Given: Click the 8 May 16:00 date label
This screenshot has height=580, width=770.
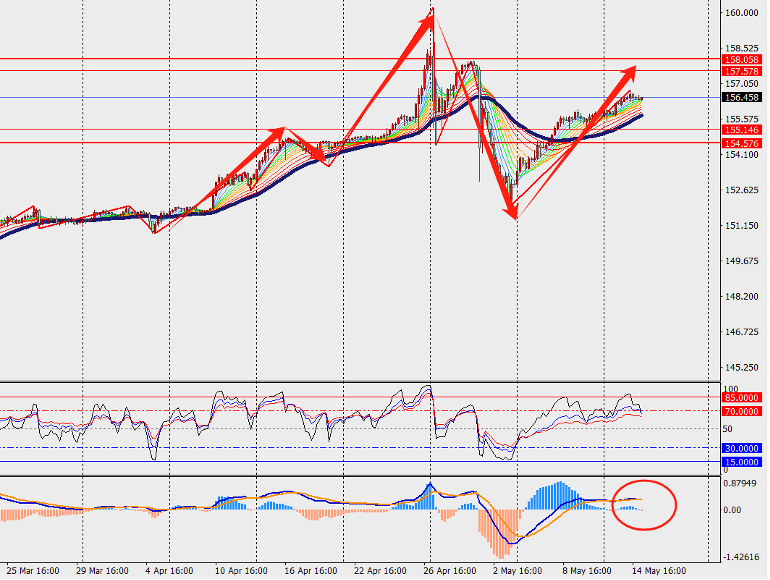Looking at the screenshot, I should pos(587,571).
